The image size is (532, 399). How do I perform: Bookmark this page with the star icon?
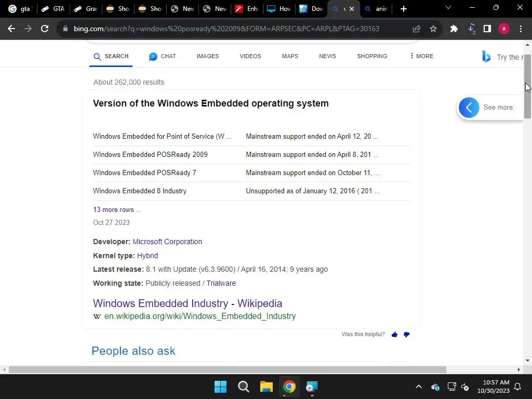pyautogui.click(x=433, y=29)
